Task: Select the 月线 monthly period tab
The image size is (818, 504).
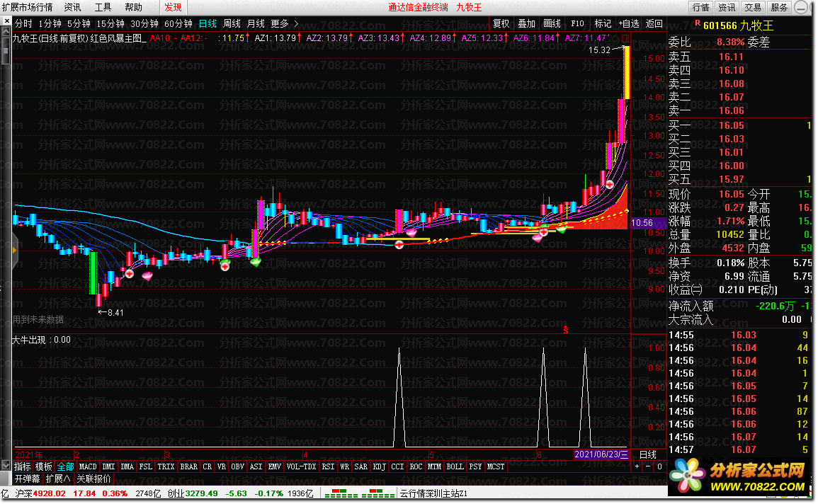Action: (x=256, y=24)
